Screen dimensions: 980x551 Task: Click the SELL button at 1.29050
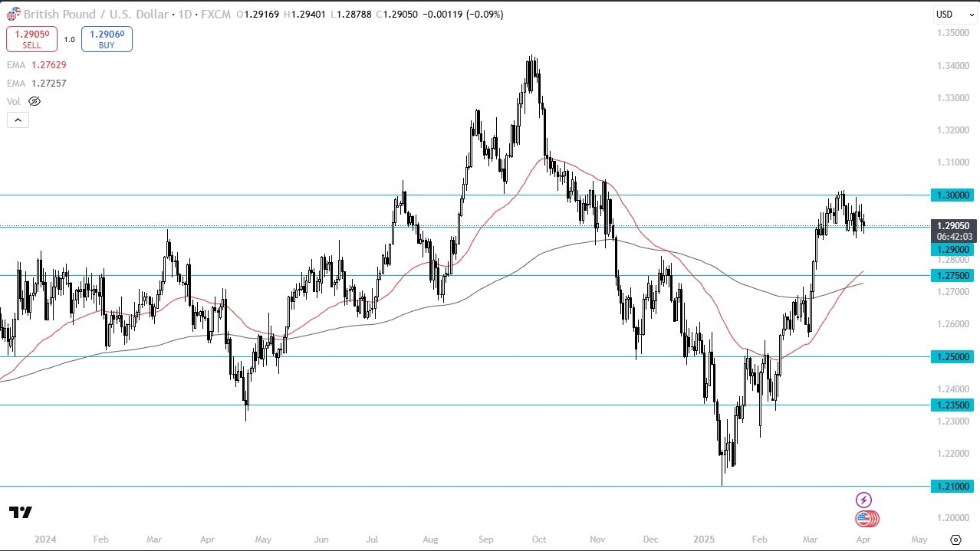point(31,39)
